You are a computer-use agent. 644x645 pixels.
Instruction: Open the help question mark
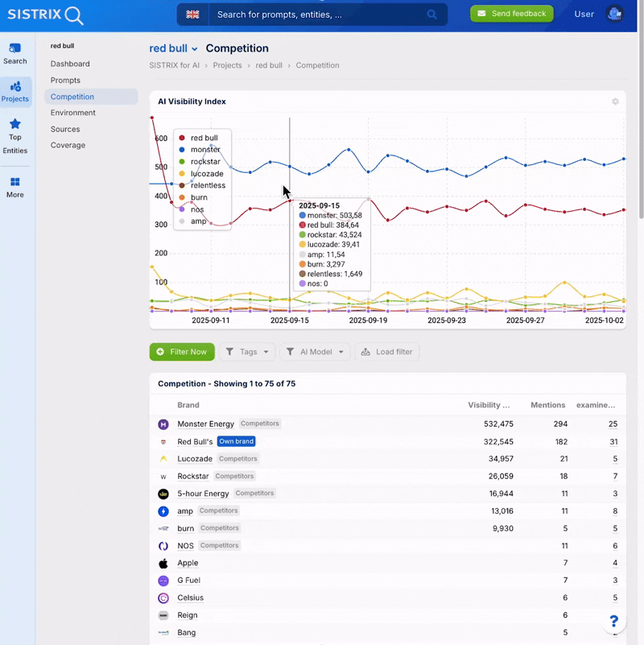pos(613,621)
